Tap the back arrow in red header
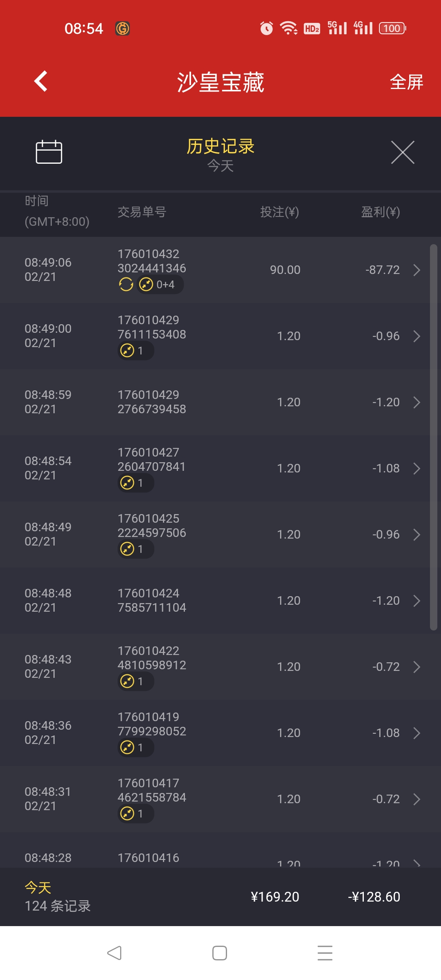441x980 pixels. (40, 81)
